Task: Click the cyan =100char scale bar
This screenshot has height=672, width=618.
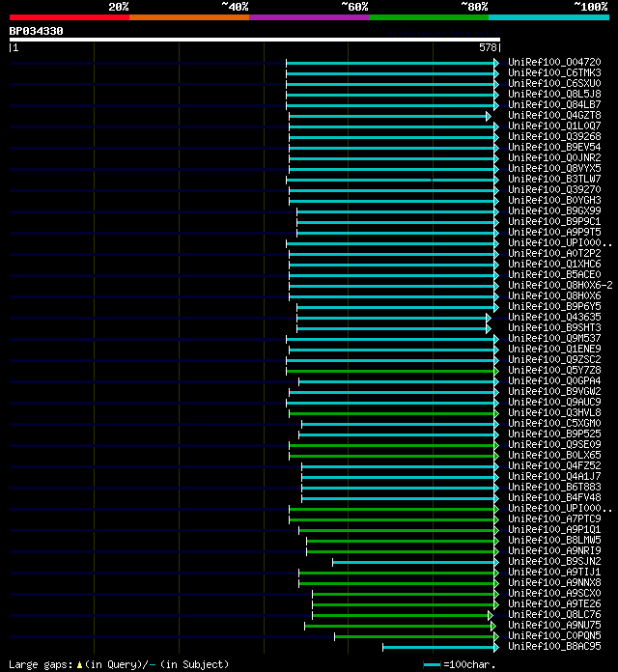Action: click(x=432, y=664)
